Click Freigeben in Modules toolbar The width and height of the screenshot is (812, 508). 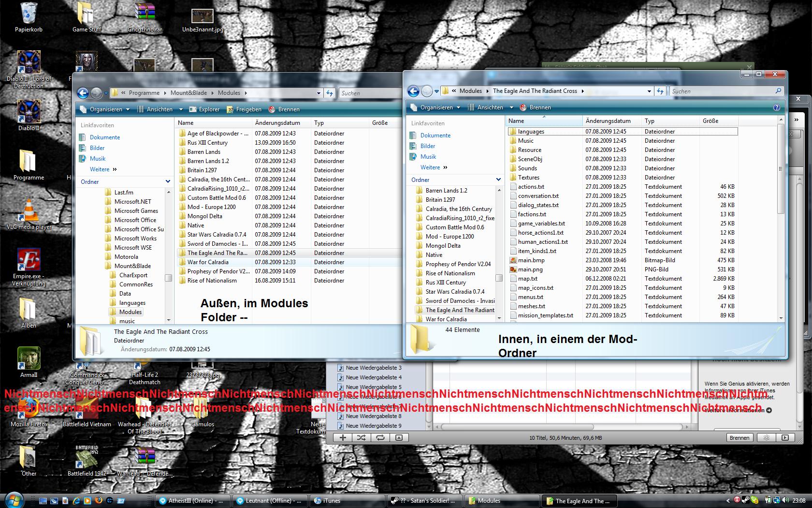(x=244, y=109)
